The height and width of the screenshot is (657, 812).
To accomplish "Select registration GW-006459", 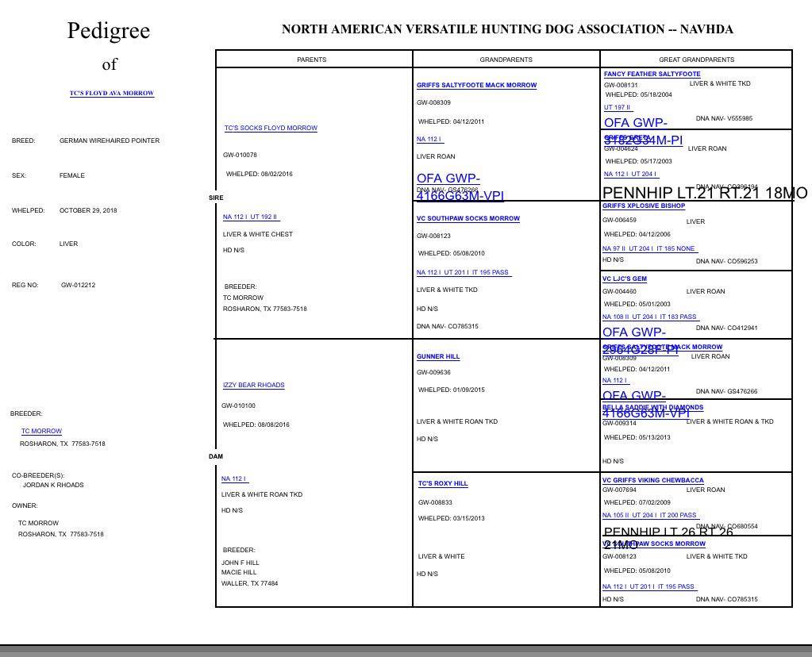I will 619,220.
